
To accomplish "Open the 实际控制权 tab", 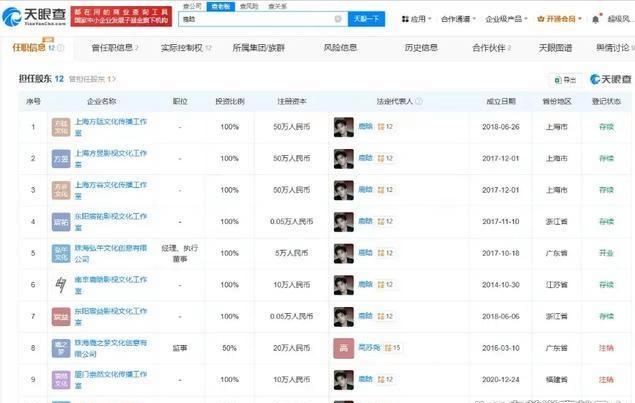I will point(186,48).
